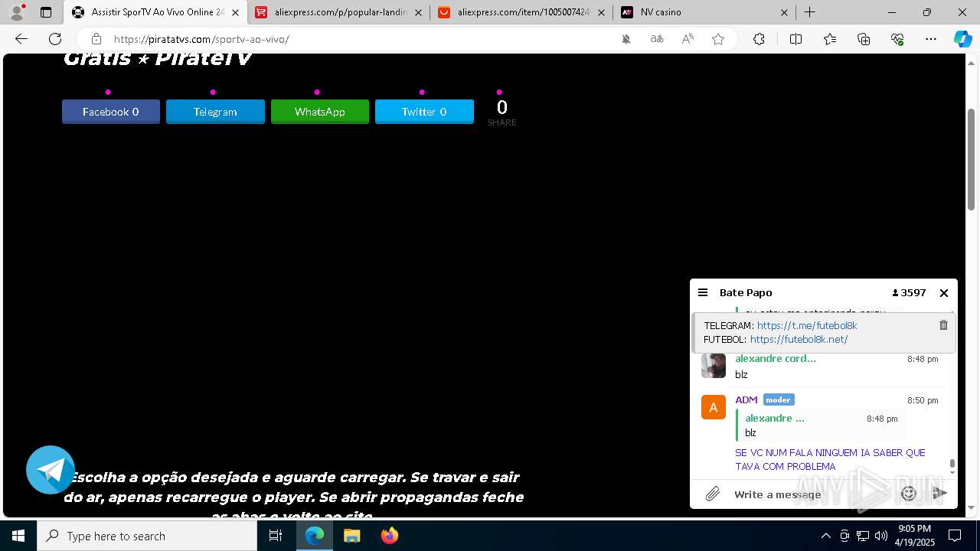980x551 pixels.
Task: Share the page on Twitter
Action: (x=424, y=112)
